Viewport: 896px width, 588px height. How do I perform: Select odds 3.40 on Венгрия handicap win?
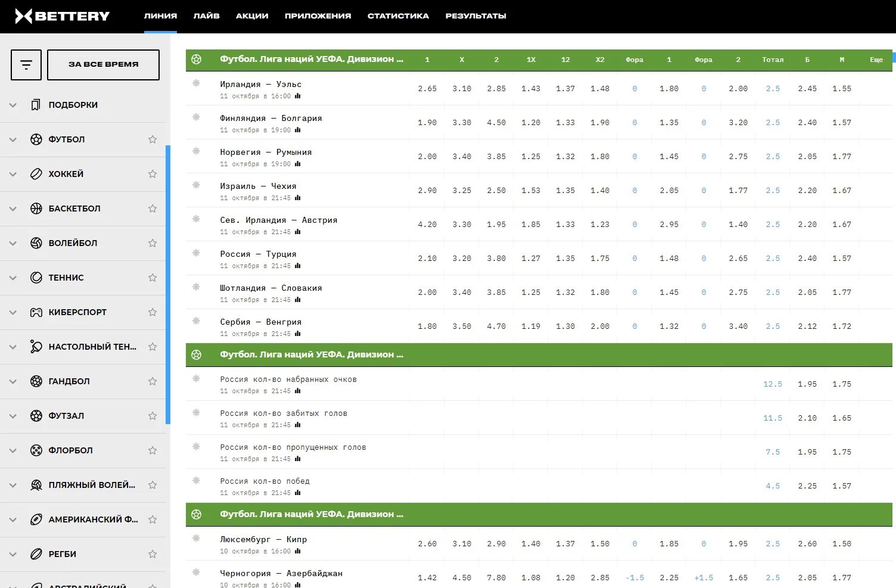point(738,326)
